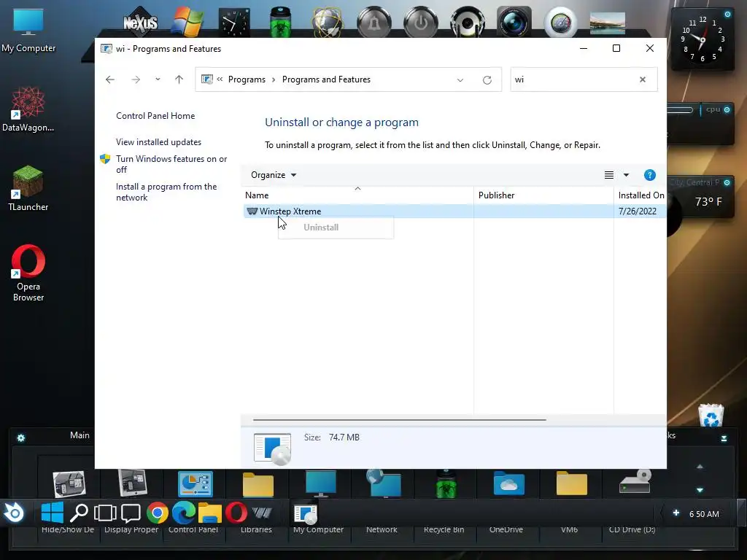Open File Explorer from the taskbar
Screen dimensions: 747x560
click(x=209, y=513)
